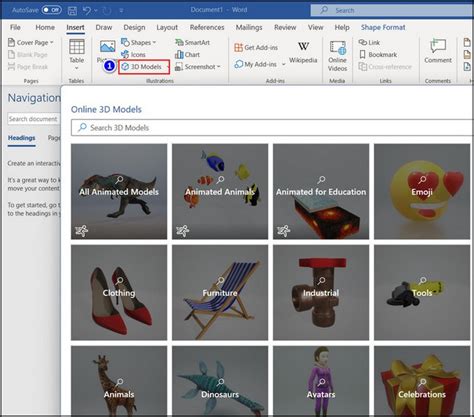Open the File tab

point(15,27)
